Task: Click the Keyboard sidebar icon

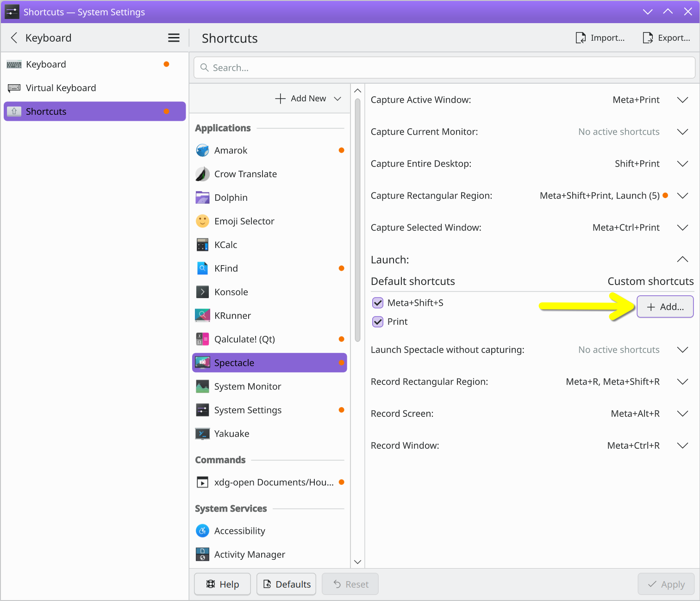Action: [14, 64]
